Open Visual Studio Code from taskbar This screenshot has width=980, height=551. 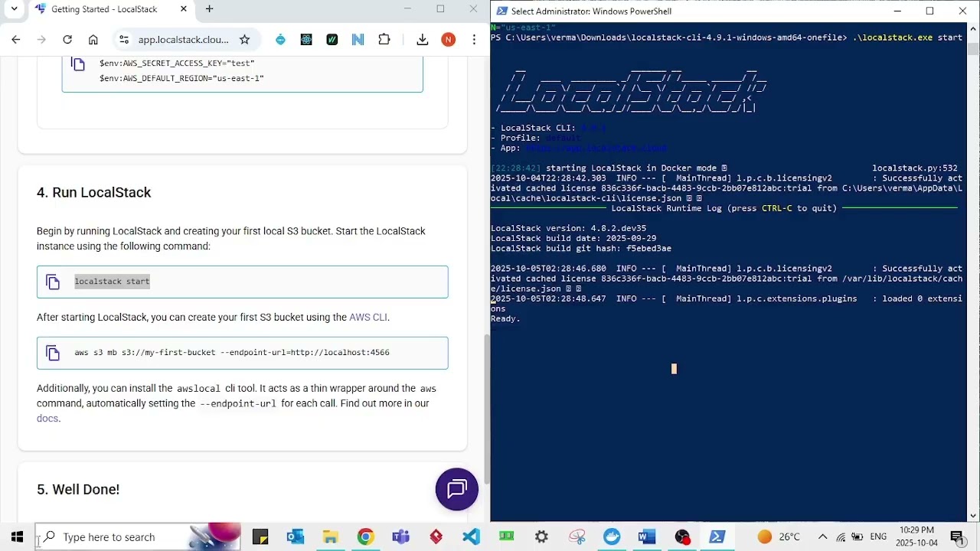click(x=471, y=537)
